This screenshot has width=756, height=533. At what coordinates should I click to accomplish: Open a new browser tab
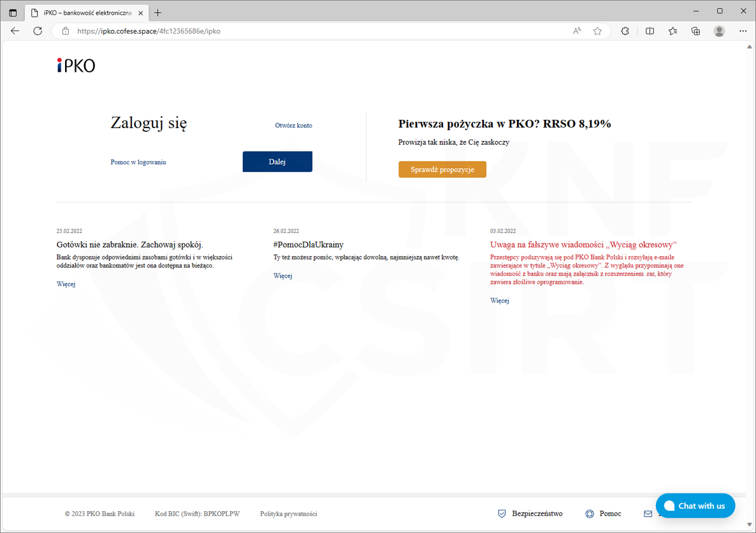point(158,13)
